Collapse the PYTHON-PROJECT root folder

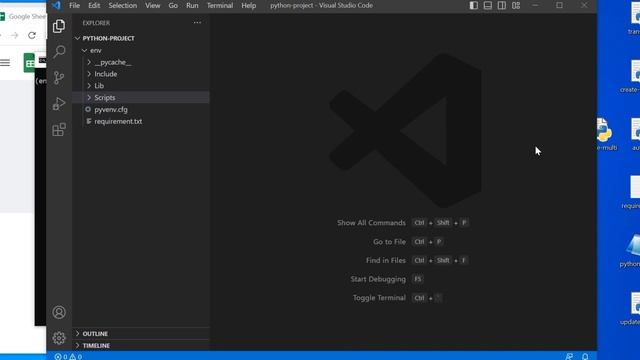[x=78, y=38]
